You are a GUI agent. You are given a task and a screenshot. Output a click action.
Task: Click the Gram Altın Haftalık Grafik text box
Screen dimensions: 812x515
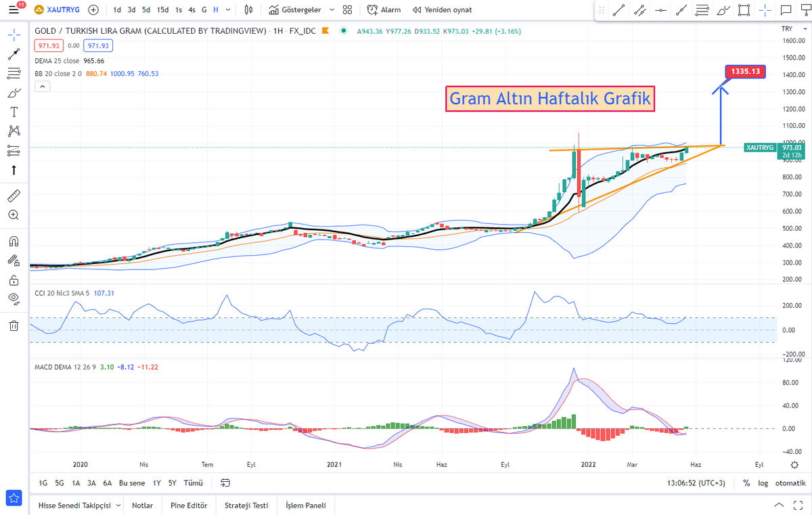[x=550, y=99]
